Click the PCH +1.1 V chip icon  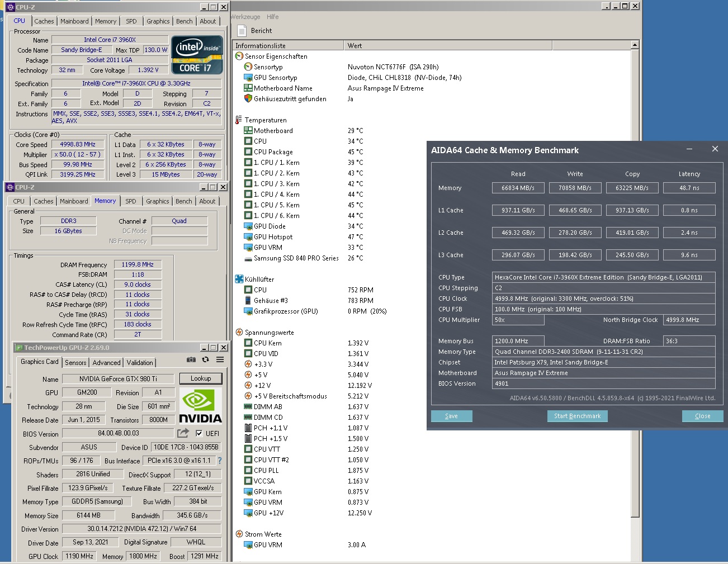coord(248,428)
